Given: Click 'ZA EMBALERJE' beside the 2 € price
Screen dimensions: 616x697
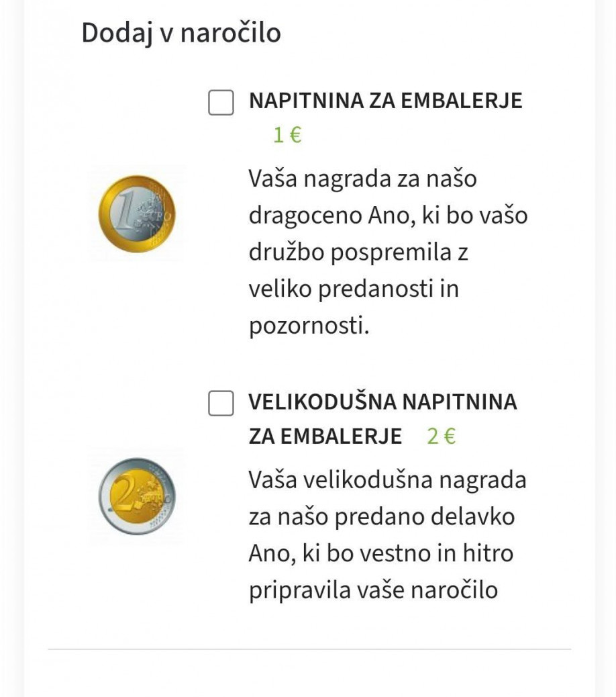Looking at the screenshot, I should pyautogui.click(x=325, y=436).
